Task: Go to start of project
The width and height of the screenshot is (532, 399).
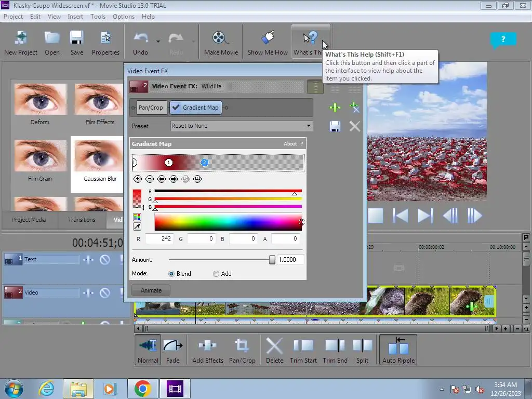Action: coord(401,216)
